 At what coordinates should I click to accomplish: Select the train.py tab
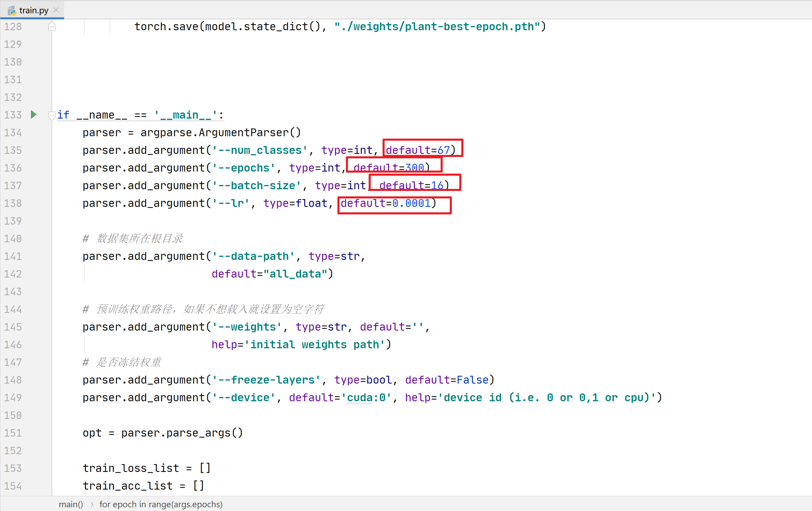pos(33,11)
